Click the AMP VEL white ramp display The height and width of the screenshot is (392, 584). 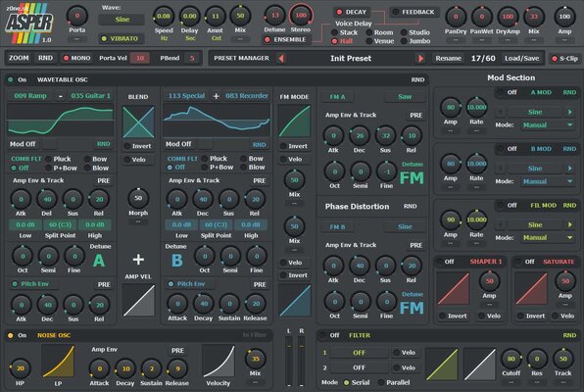coord(138,300)
